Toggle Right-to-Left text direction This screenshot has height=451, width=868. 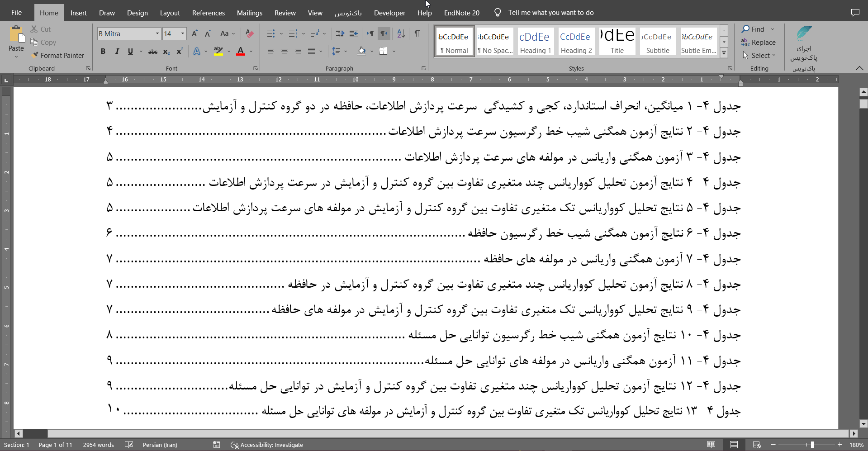[384, 33]
